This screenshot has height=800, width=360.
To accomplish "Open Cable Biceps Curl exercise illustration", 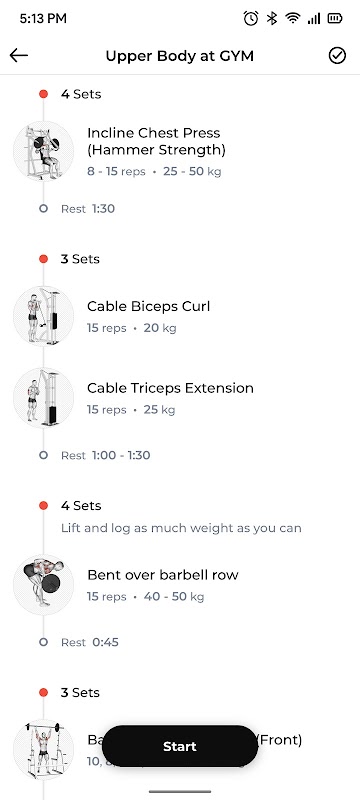I will click(x=43, y=316).
